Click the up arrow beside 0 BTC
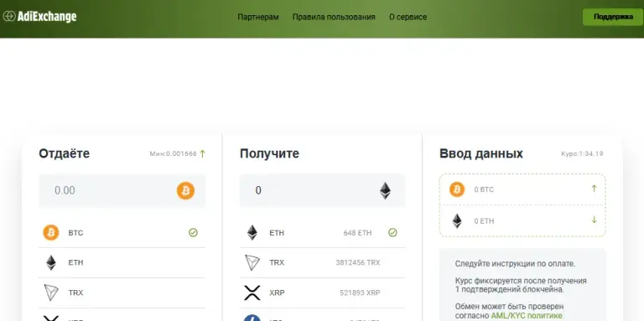The width and height of the screenshot is (644, 321). 594,189
